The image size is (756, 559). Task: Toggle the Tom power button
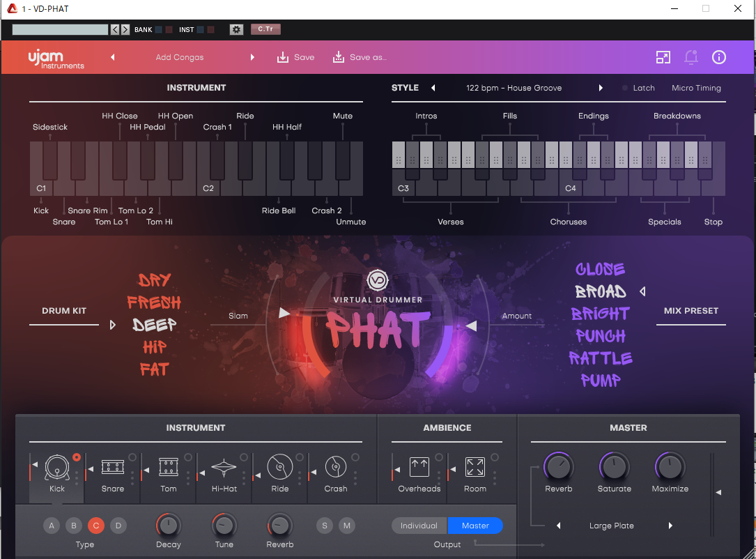188,457
